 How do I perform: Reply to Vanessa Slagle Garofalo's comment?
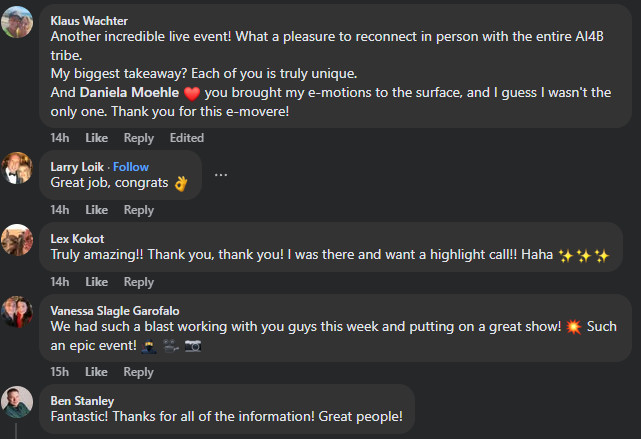(x=139, y=372)
